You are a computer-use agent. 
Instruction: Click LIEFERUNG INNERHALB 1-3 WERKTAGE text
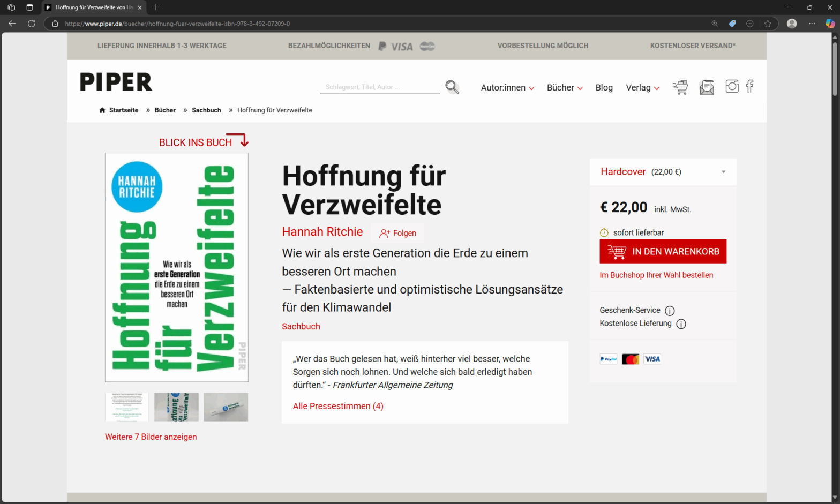(x=162, y=46)
